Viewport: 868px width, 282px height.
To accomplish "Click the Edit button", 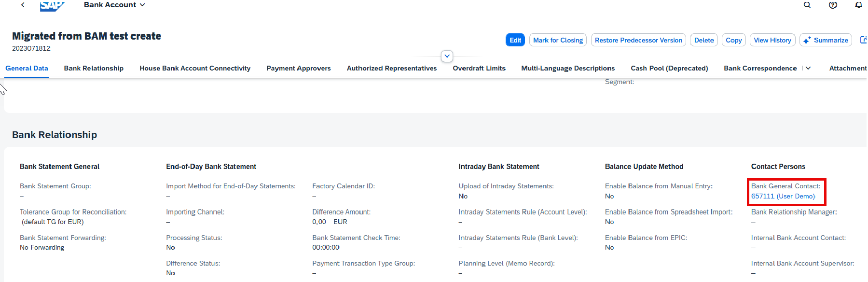I will coord(515,40).
